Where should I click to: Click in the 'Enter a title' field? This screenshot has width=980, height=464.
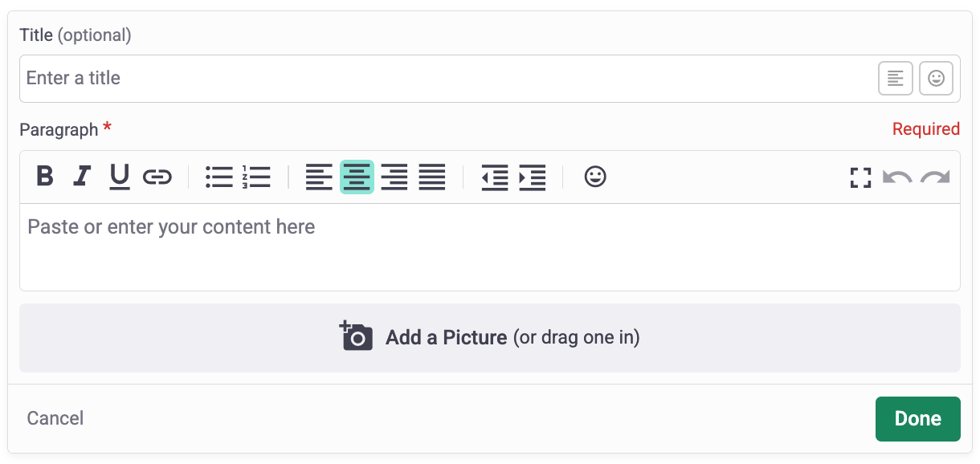pos(442,79)
